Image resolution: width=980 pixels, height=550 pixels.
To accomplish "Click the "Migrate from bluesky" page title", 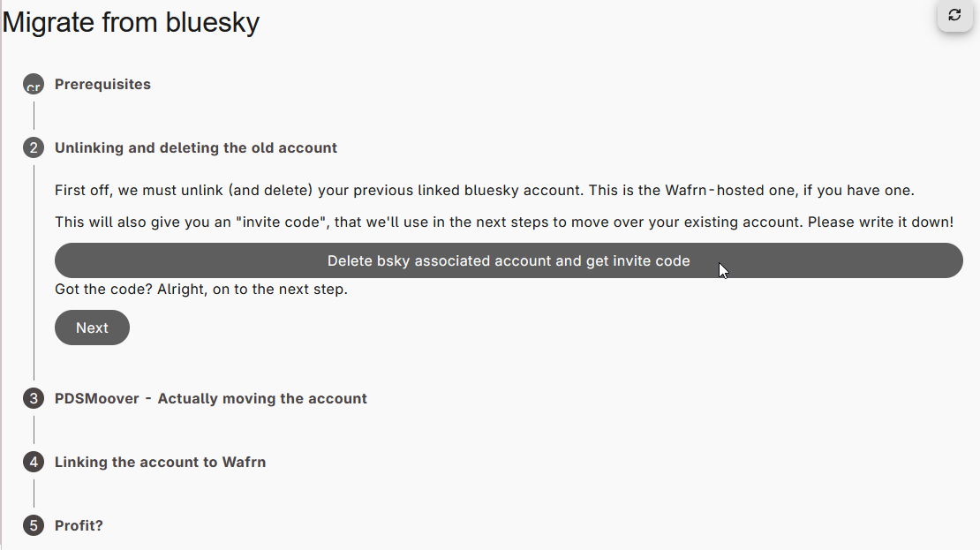I will click(x=131, y=22).
